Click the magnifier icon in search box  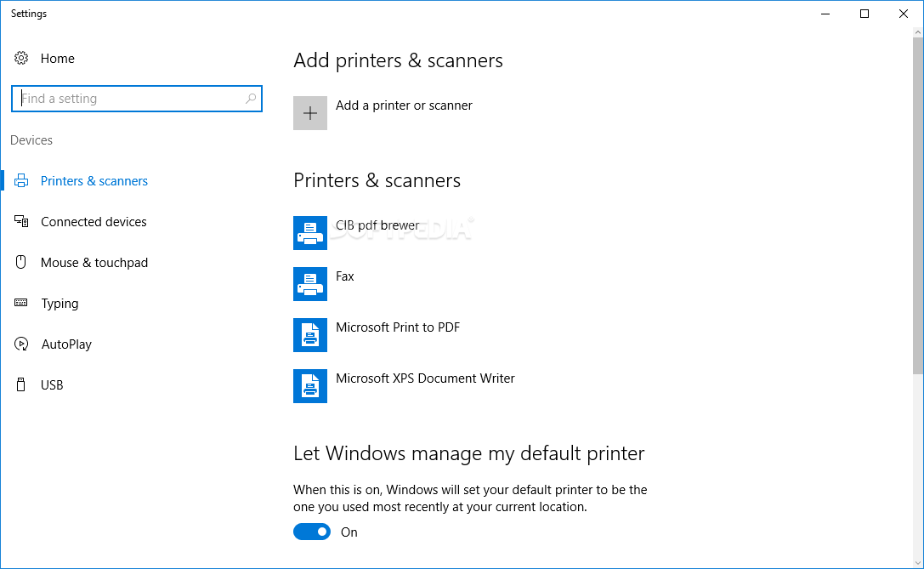[251, 99]
